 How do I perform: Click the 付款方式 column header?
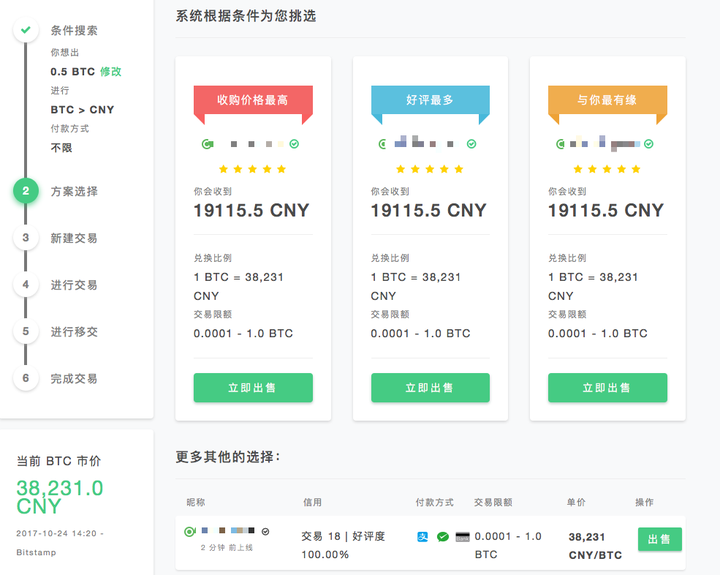pyautogui.click(x=434, y=502)
